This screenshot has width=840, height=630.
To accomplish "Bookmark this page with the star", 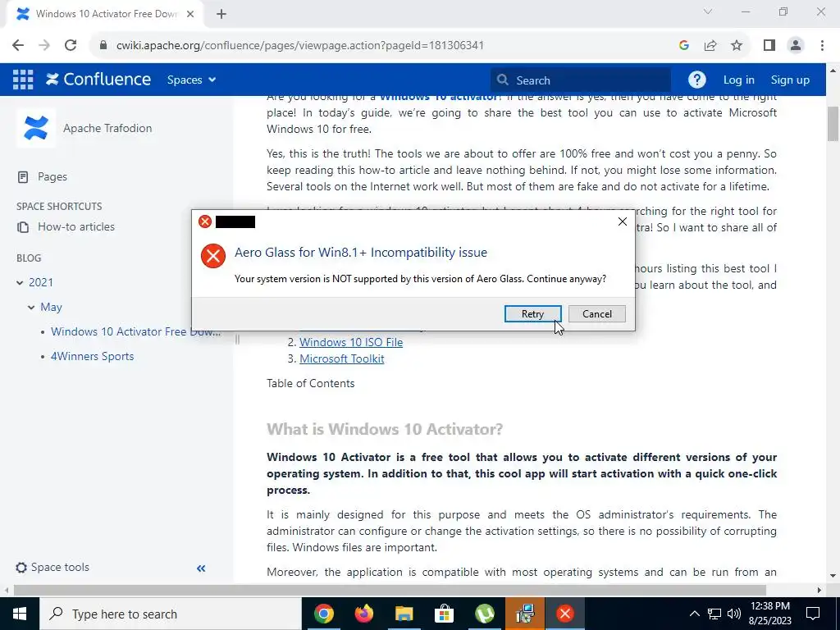I will click(x=737, y=45).
